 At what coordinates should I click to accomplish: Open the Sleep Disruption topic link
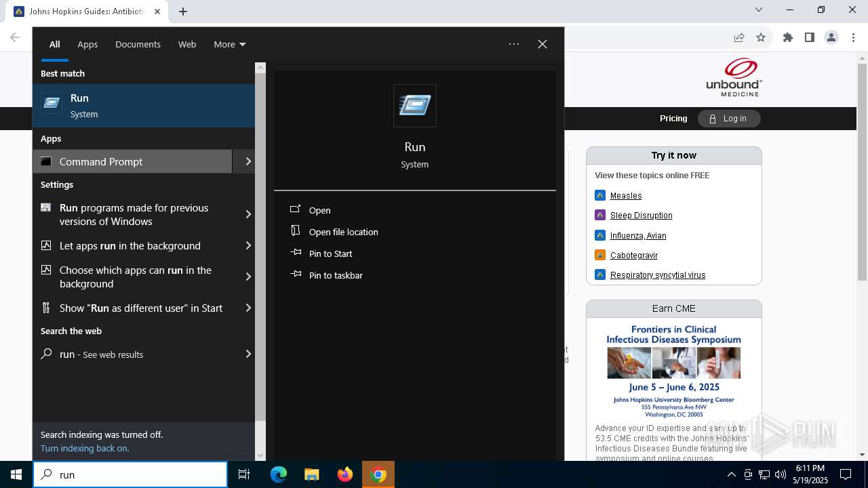click(641, 215)
